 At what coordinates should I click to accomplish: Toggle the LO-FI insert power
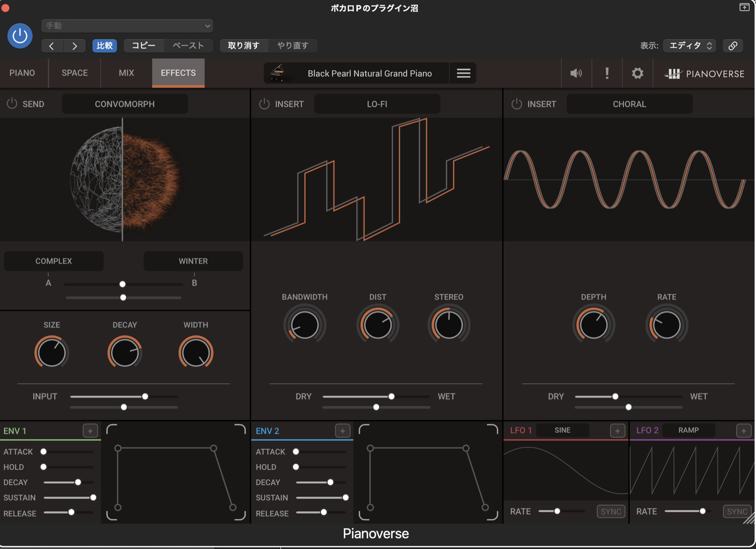pos(264,104)
